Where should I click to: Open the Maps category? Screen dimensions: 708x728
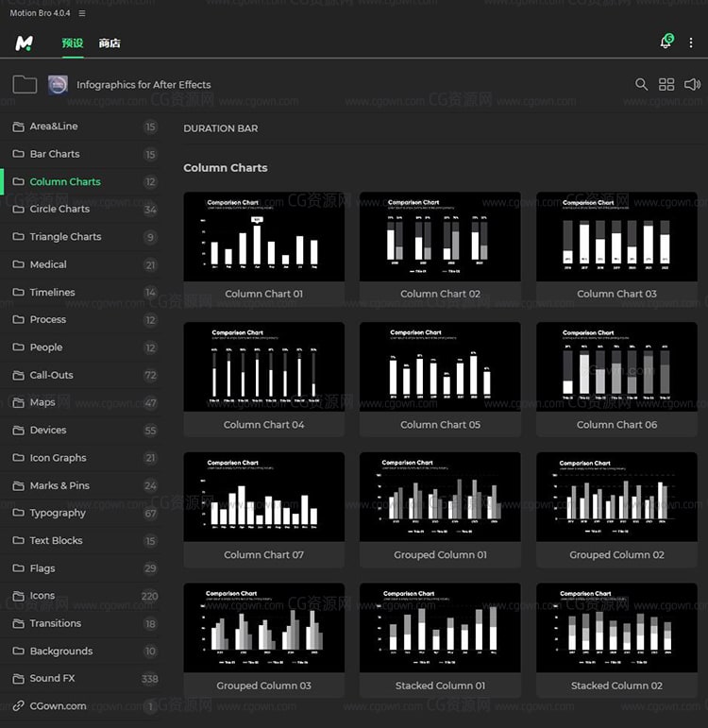[80, 402]
